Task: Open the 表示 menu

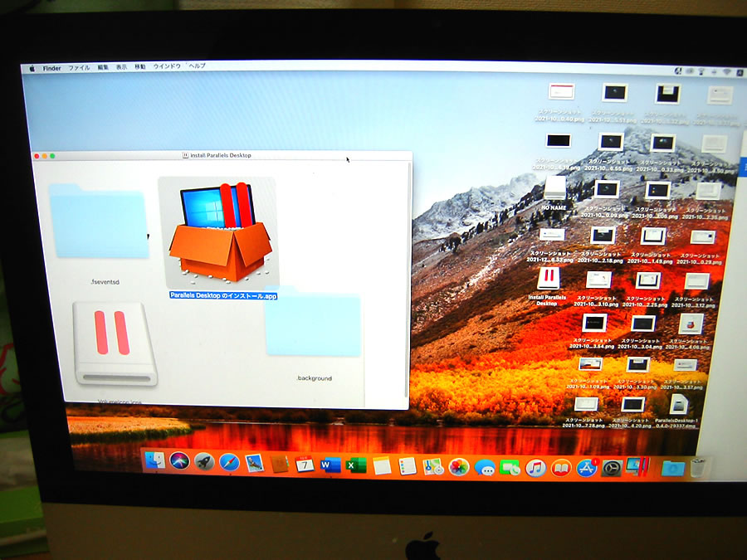Action: pyautogui.click(x=121, y=67)
